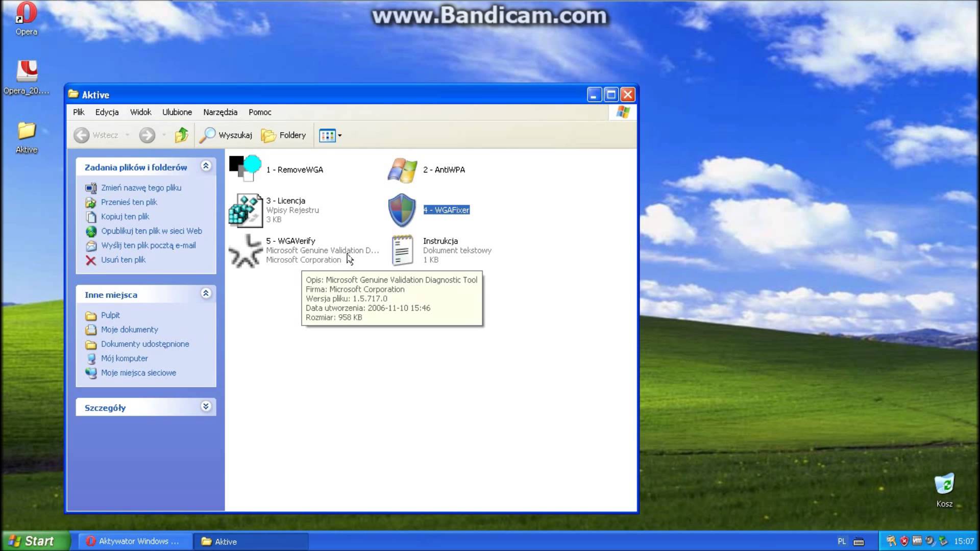The width and height of the screenshot is (980, 551).
Task: Open Moje miejsca sieciowe link
Action: click(x=138, y=373)
